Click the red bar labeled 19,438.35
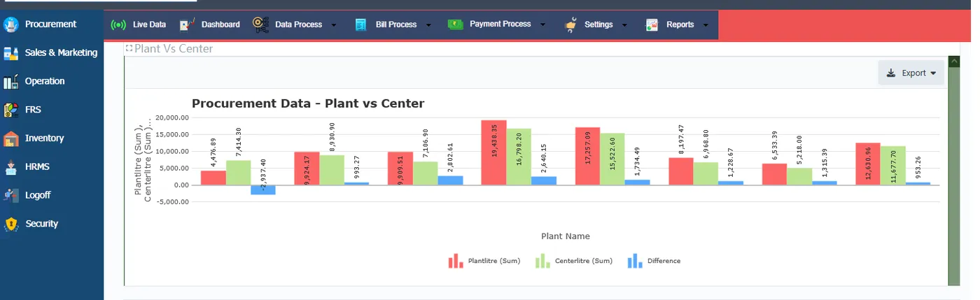The width and height of the screenshot is (980, 300). [x=493, y=152]
